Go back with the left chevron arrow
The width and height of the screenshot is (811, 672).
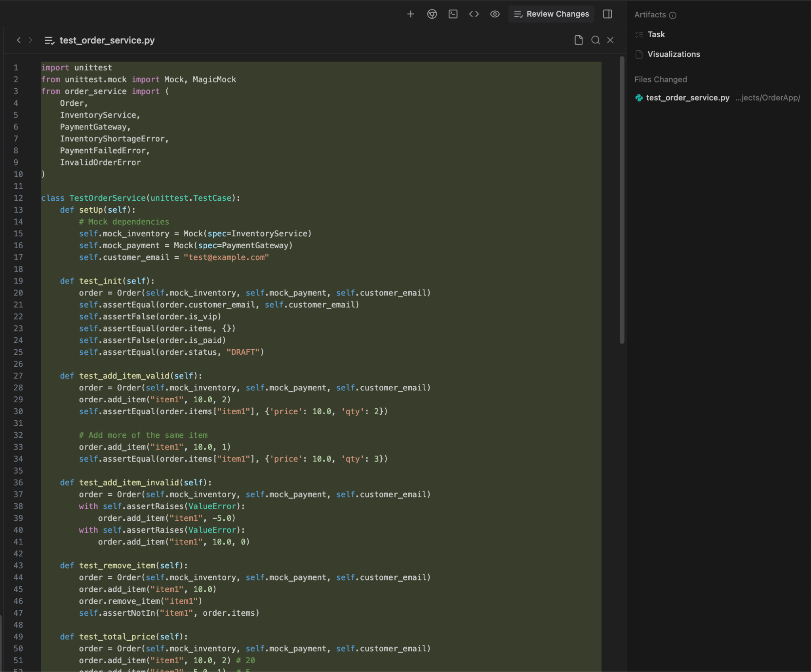point(19,40)
